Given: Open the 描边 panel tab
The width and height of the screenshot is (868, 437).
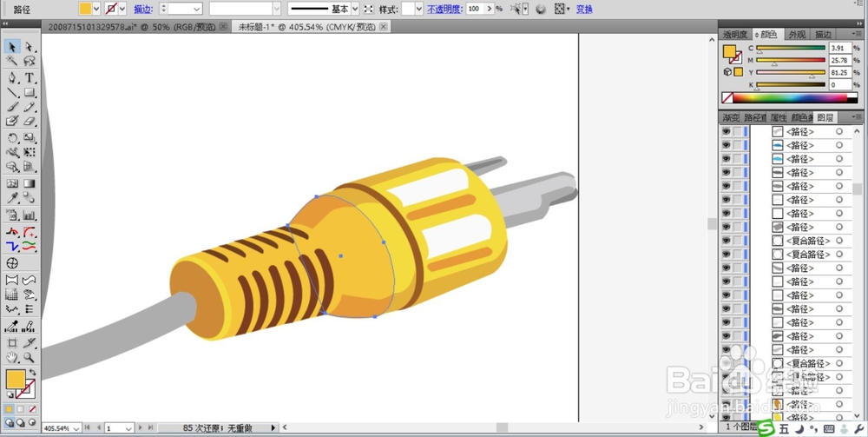Looking at the screenshot, I should click(x=823, y=35).
